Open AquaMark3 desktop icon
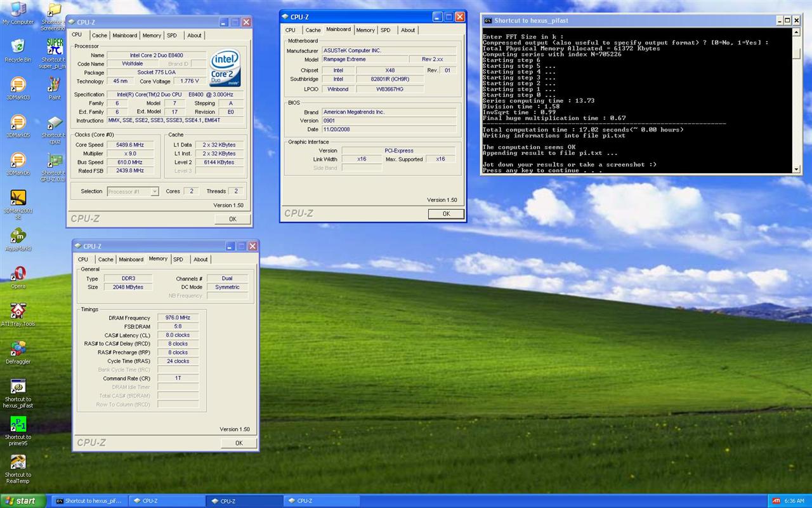 [18, 236]
